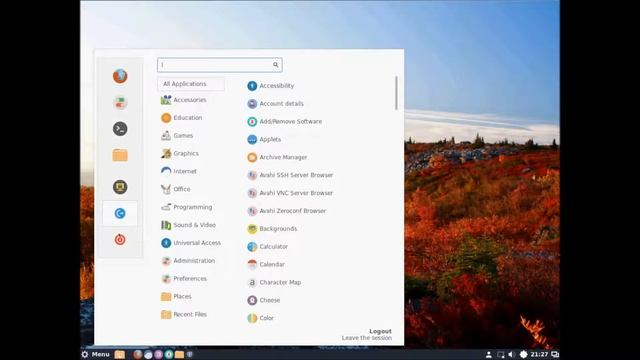Open Avahi SSH Server Browser
Image resolution: width=640 pixels, height=360 pixels.
coord(290,175)
